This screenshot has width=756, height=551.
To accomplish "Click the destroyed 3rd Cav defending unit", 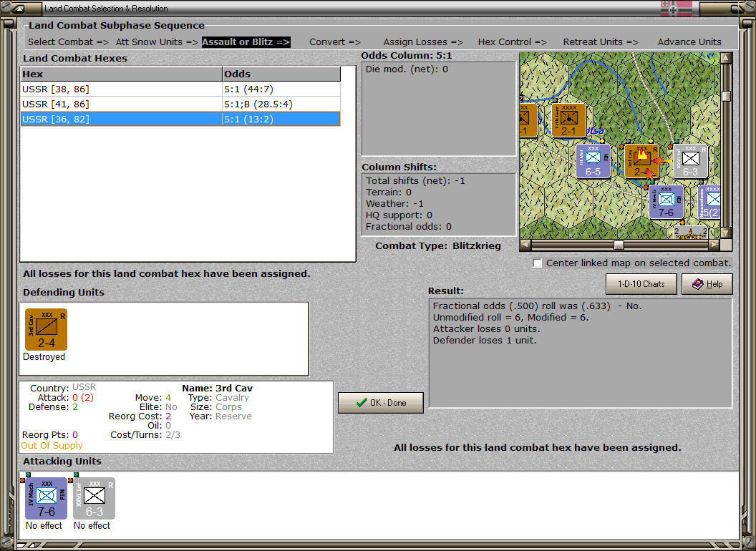I will pyautogui.click(x=47, y=330).
